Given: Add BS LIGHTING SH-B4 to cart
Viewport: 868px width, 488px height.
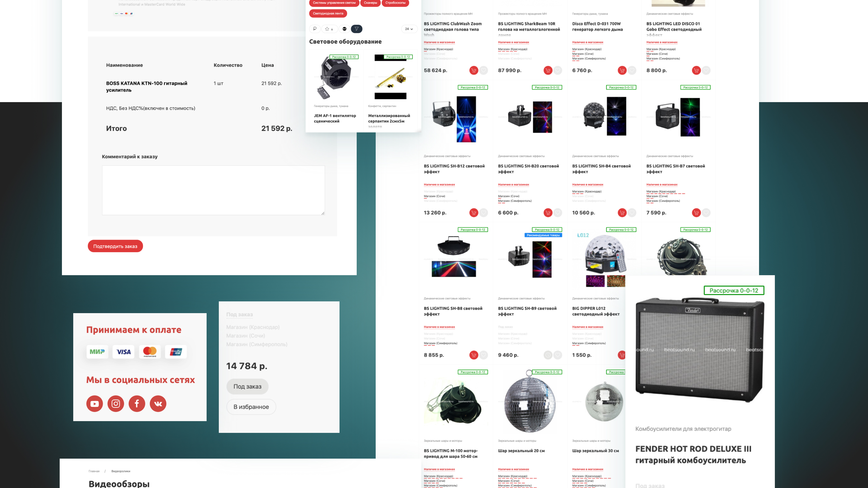Looking at the screenshot, I should point(622,213).
